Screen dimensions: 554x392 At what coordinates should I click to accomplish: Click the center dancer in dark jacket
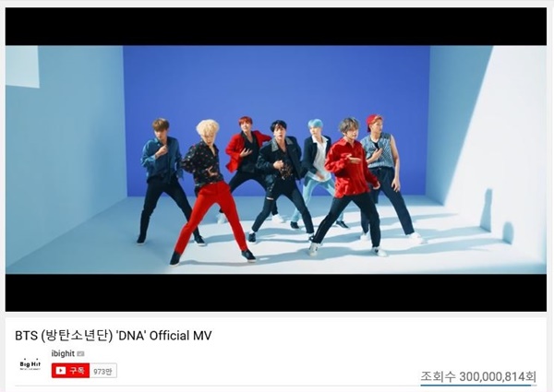[x=279, y=180]
